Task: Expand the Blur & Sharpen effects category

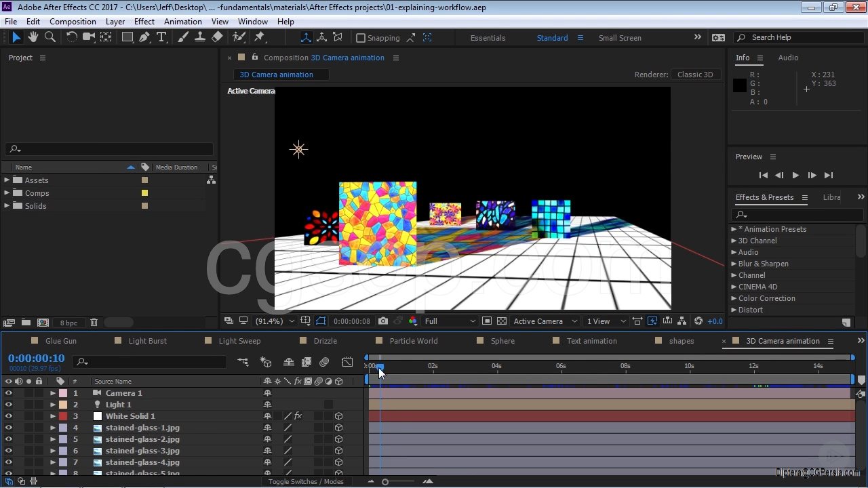Action: [x=734, y=264]
